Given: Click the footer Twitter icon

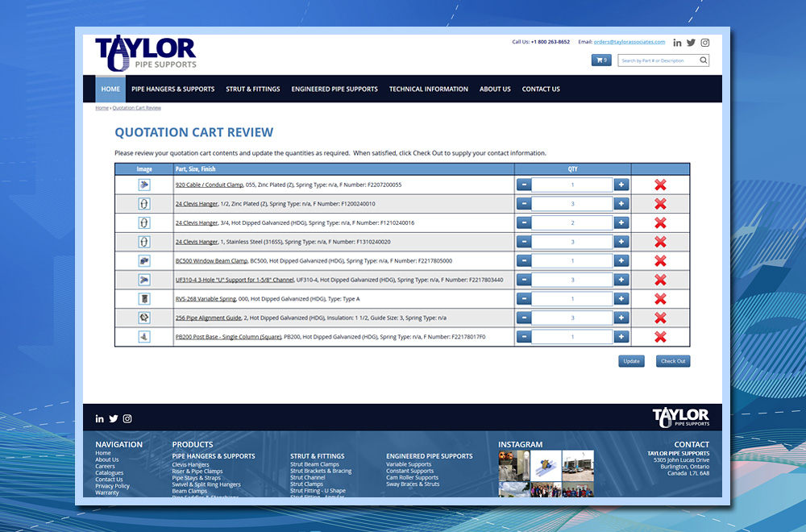Looking at the screenshot, I should click(114, 418).
